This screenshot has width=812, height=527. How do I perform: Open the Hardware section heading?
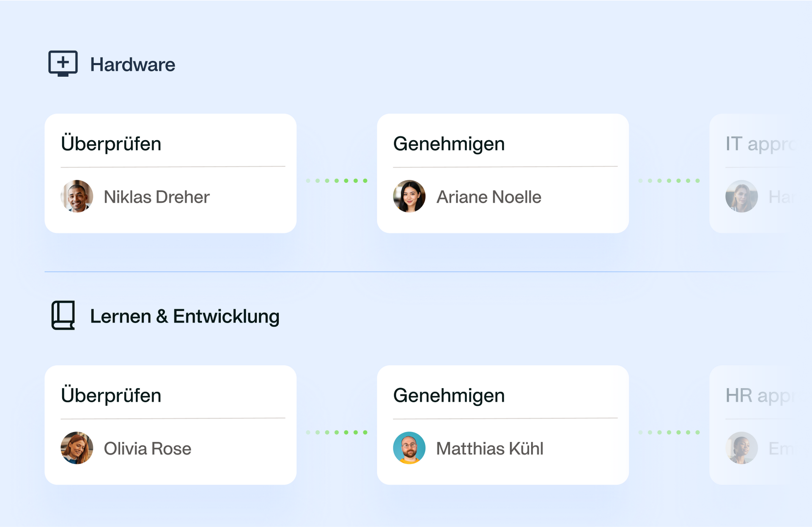(132, 65)
